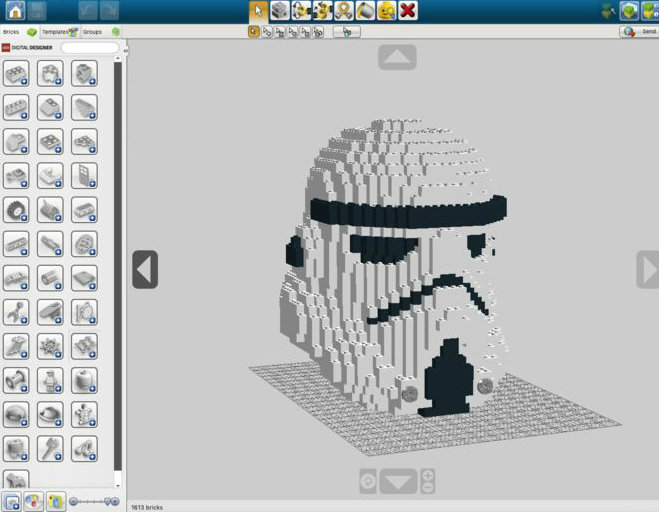This screenshot has height=512, width=659.
Task: Toggle the brick palette color view
Action: 56,501
